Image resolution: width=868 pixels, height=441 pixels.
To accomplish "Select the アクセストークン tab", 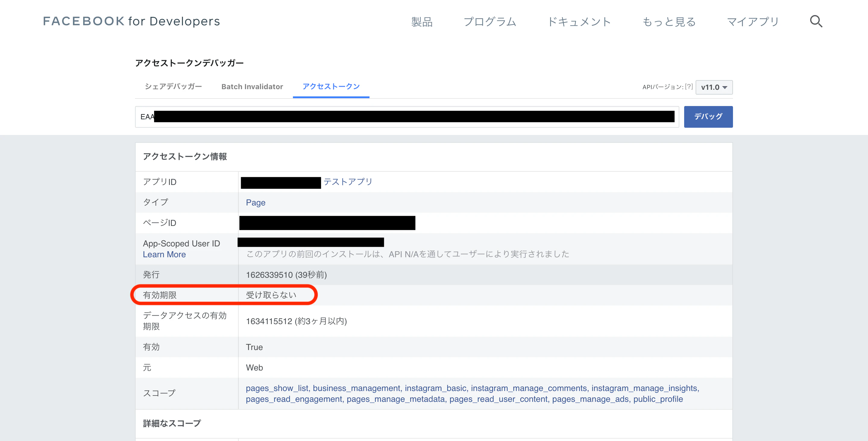I will point(331,86).
